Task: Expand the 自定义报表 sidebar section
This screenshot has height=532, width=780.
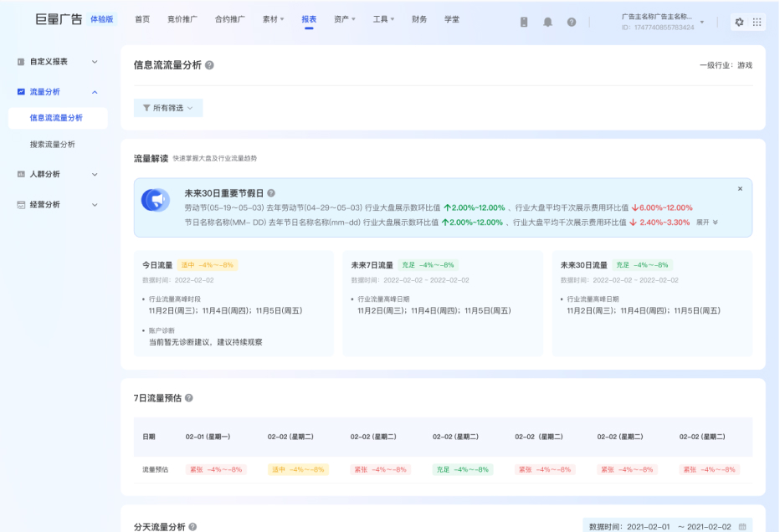Action: click(x=95, y=62)
